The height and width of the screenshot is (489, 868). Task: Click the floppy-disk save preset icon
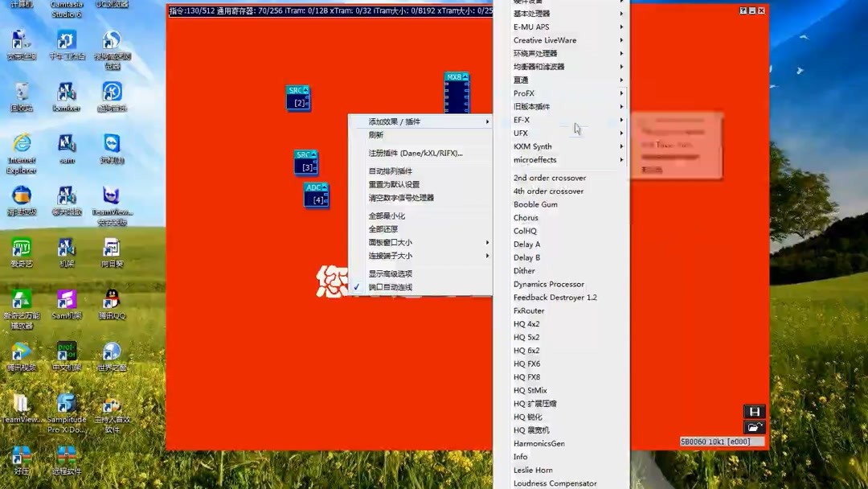[754, 412]
